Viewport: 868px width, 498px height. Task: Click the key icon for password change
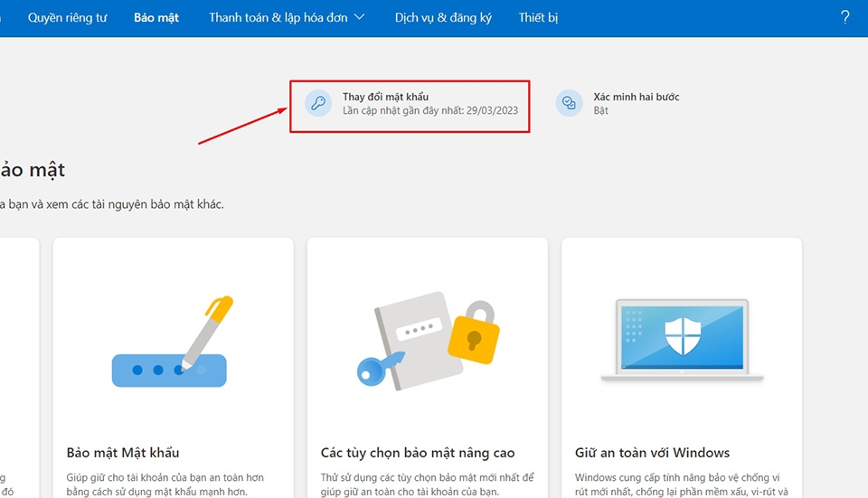pyautogui.click(x=318, y=103)
